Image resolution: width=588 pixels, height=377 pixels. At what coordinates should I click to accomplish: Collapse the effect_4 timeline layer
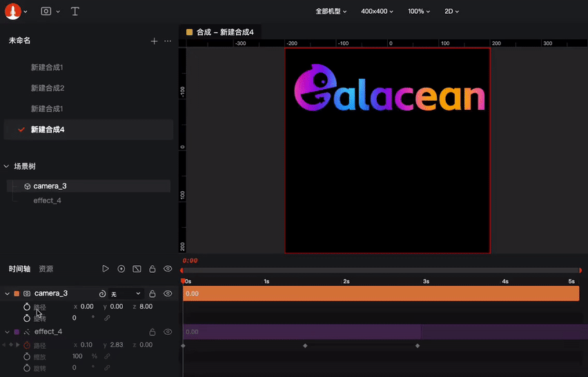[7, 332]
